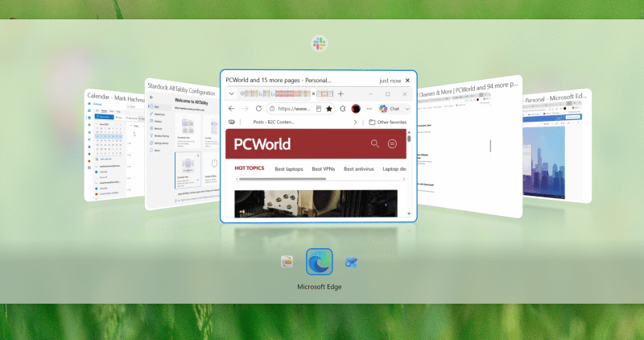
Task: Click the favorites bar icon at far left
Action: pos(232,122)
